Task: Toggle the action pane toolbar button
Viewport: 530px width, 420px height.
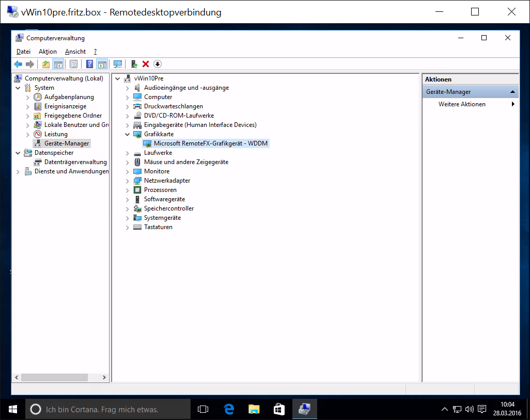Action: tap(102, 64)
